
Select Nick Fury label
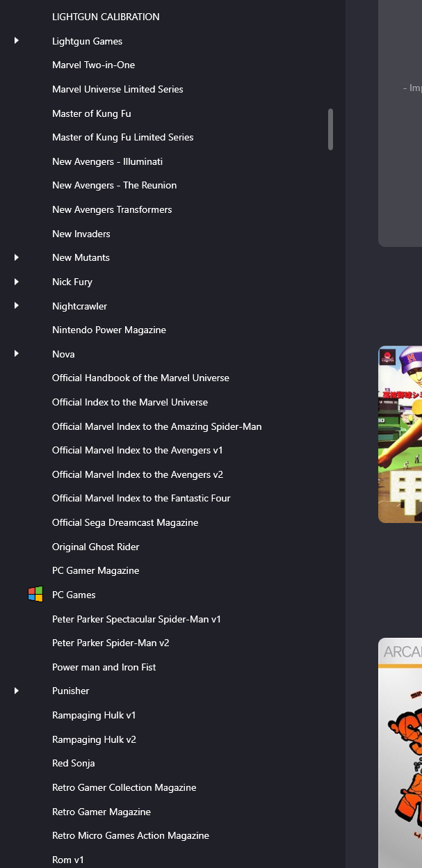72,282
